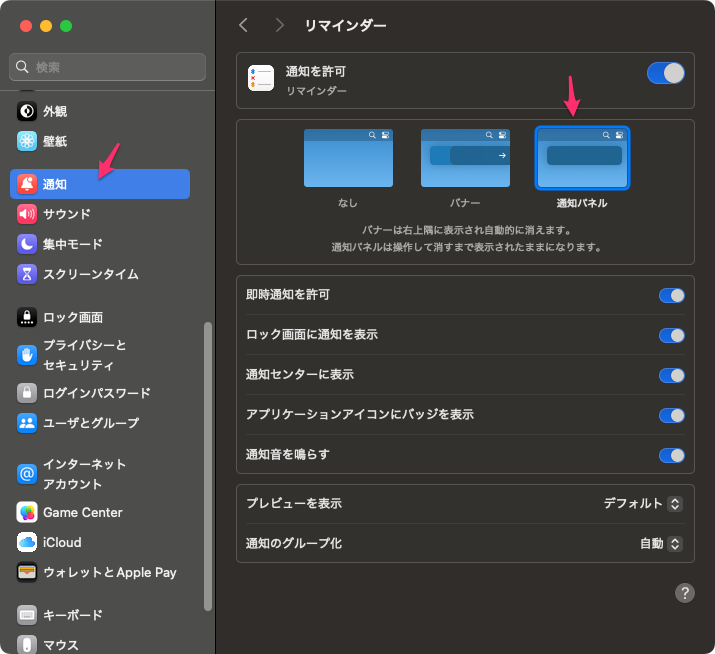Select ロック画面 in the sidebar
This screenshot has height=654, width=715.
coord(73,317)
